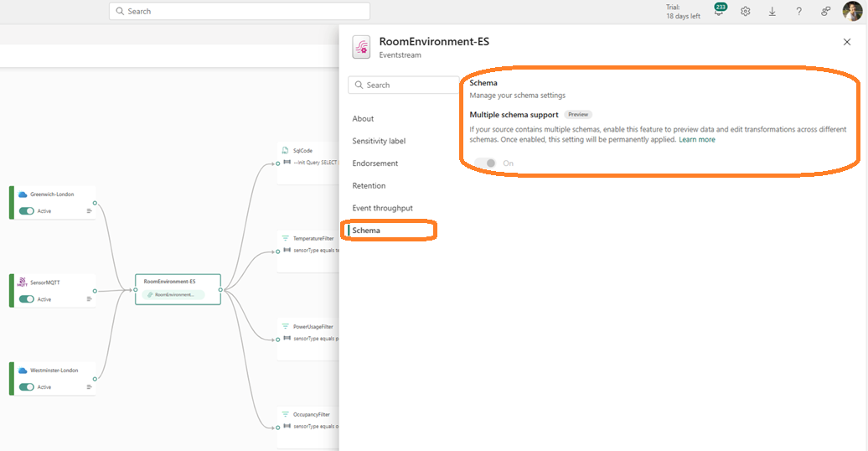Click the Greenwich-London cloud source icon
868x451 pixels.
click(23, 194)
